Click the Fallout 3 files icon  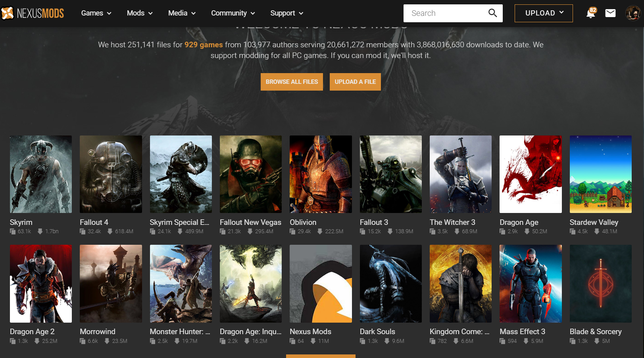[x=363, y=231]
